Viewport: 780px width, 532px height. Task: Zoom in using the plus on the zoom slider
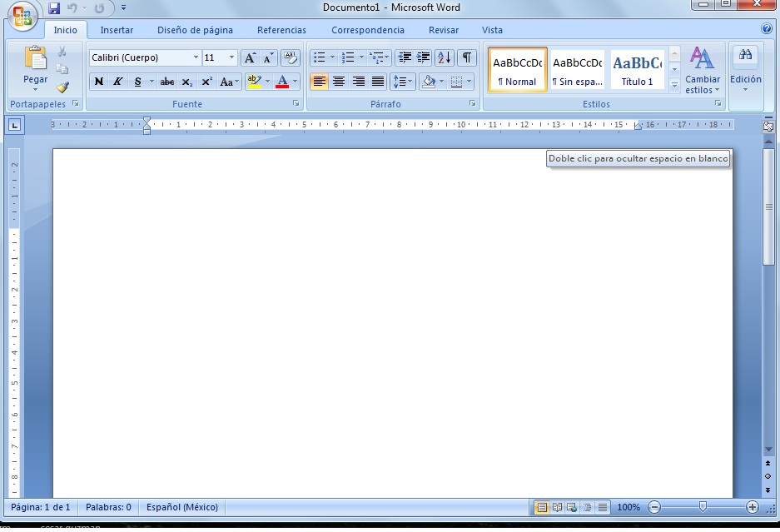click(x=753, y=506)
